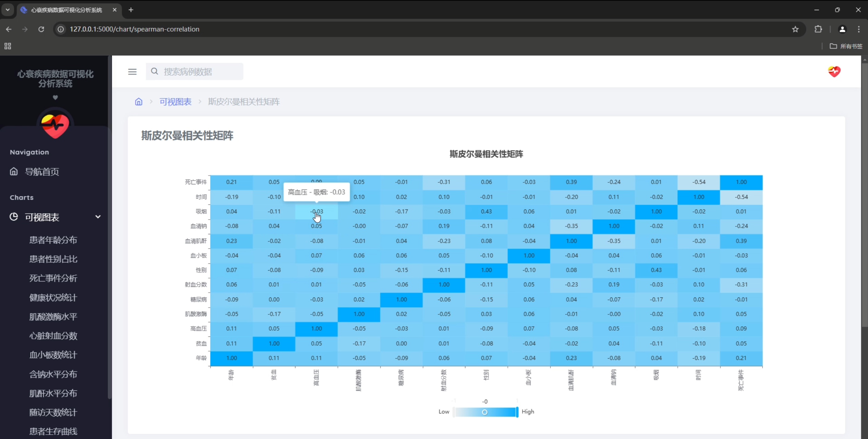Click the small heart under sidebar title

pyautogui.click(x=55, y=98)
